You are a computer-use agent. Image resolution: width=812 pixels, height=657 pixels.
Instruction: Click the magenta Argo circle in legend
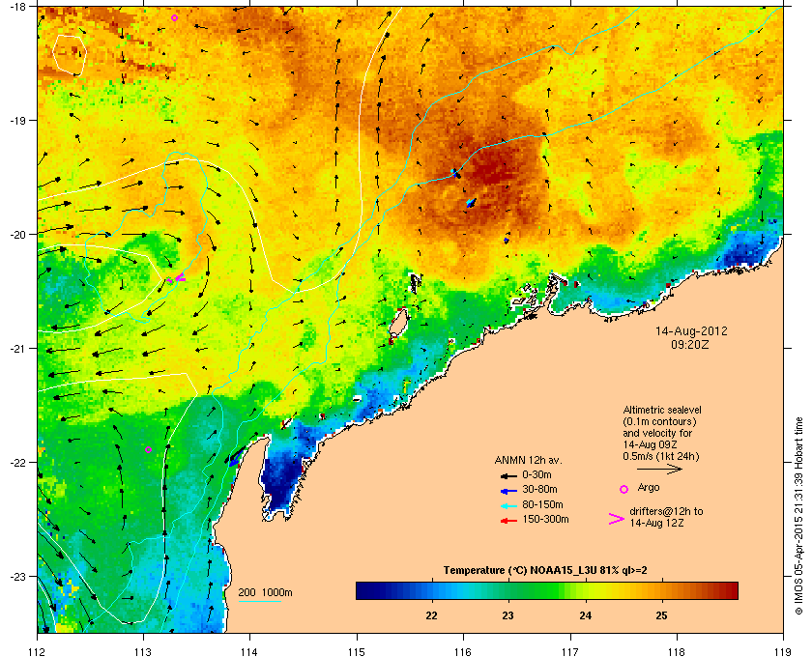[x=624, y=489]
